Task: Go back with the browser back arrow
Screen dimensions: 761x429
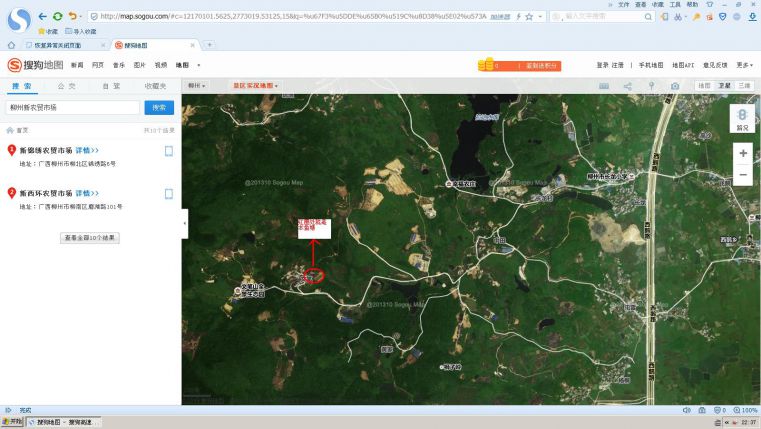Action: click(x=43, y=16)
